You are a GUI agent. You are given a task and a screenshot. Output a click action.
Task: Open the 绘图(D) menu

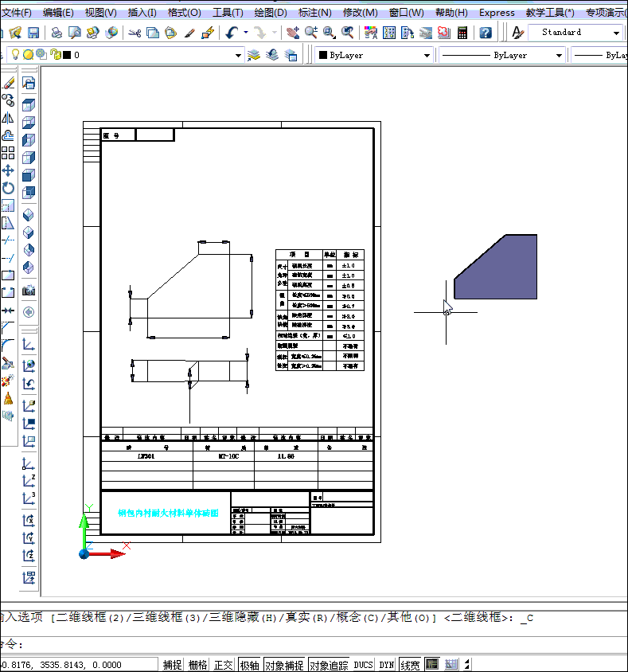pyautogui.click(x=271, y=13)
